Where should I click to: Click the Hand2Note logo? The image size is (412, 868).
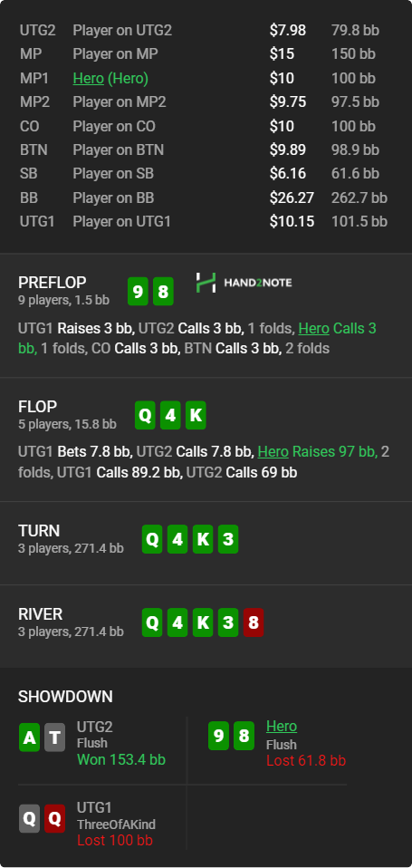pos(244,283)
